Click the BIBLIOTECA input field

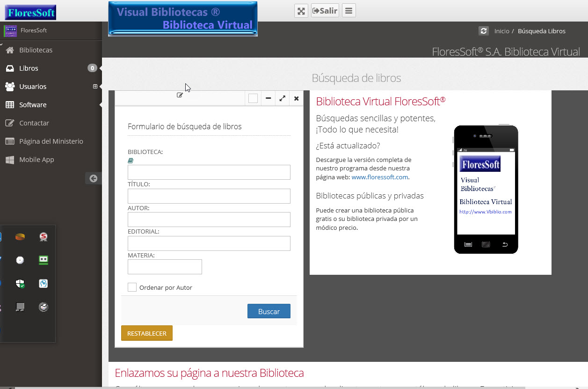coord(209,172)
